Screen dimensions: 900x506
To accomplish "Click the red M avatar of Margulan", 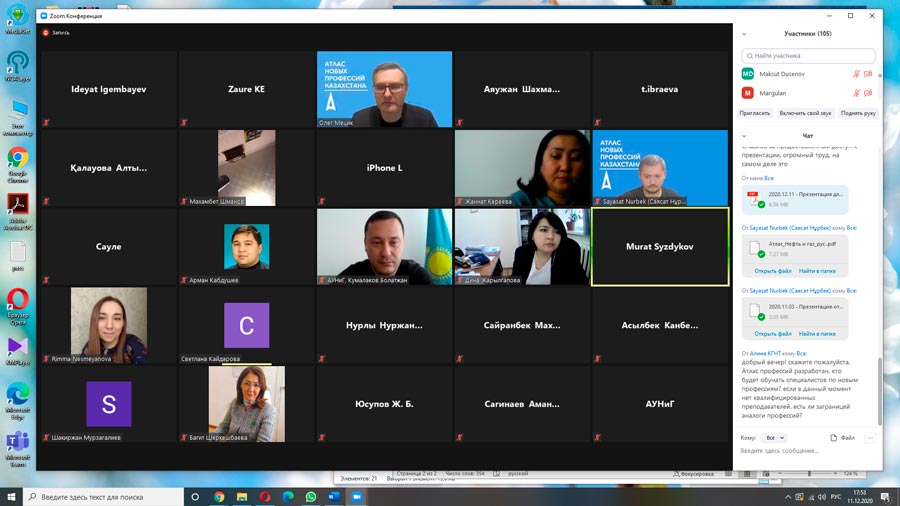I will 747,93.
